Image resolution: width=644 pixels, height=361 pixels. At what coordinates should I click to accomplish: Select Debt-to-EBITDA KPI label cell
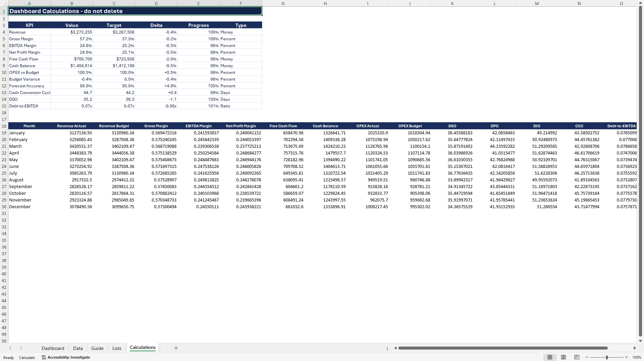(29, 106)
